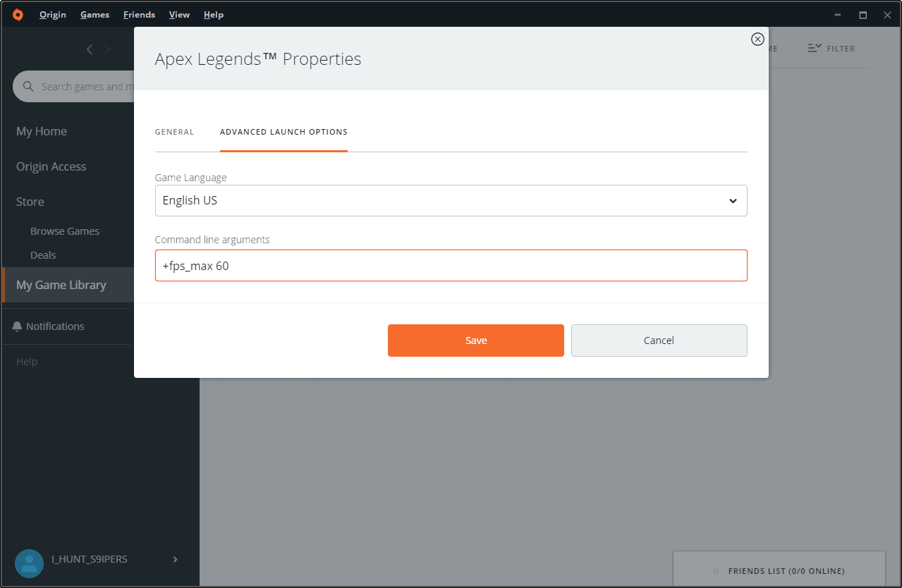Open the Games menu
Viewport: 902px width, 588px height.
(x=95, y=15)
